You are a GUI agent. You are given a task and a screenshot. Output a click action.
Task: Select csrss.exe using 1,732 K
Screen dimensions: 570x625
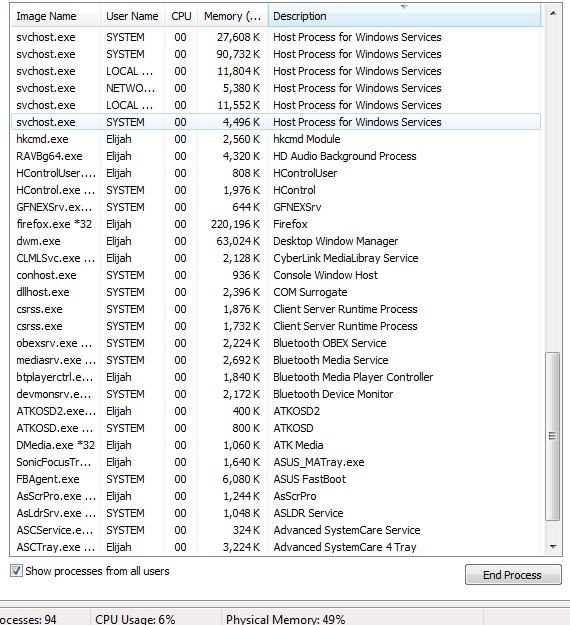[276, 326]
